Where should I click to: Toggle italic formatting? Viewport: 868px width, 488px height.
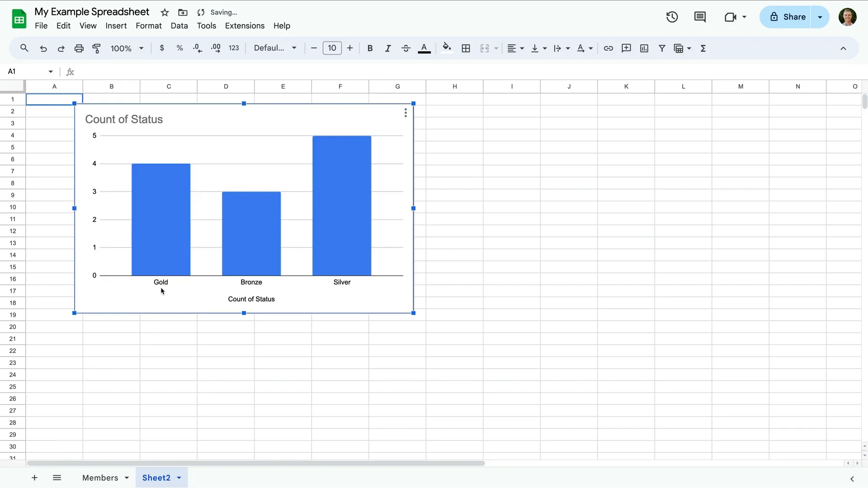click(x=388, y=48)
